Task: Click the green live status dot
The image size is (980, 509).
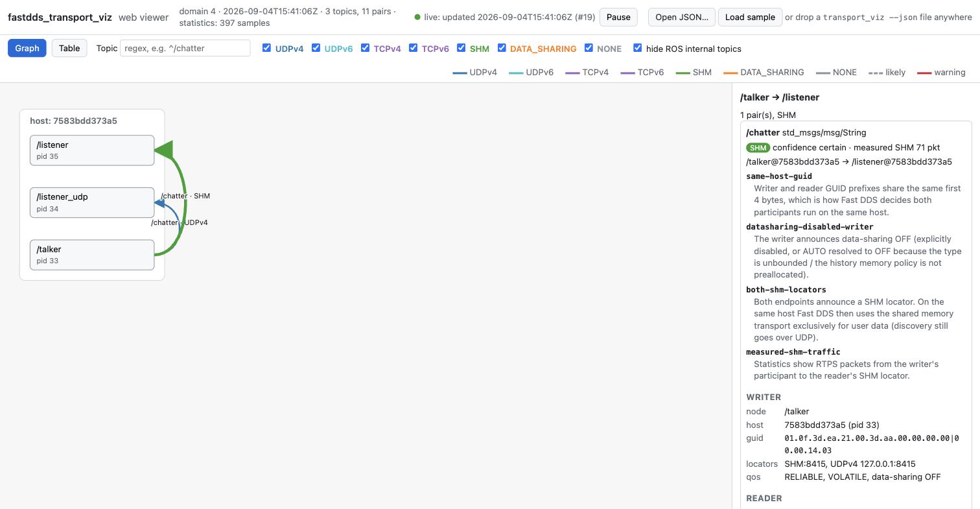Action: [x=417, y=18]
